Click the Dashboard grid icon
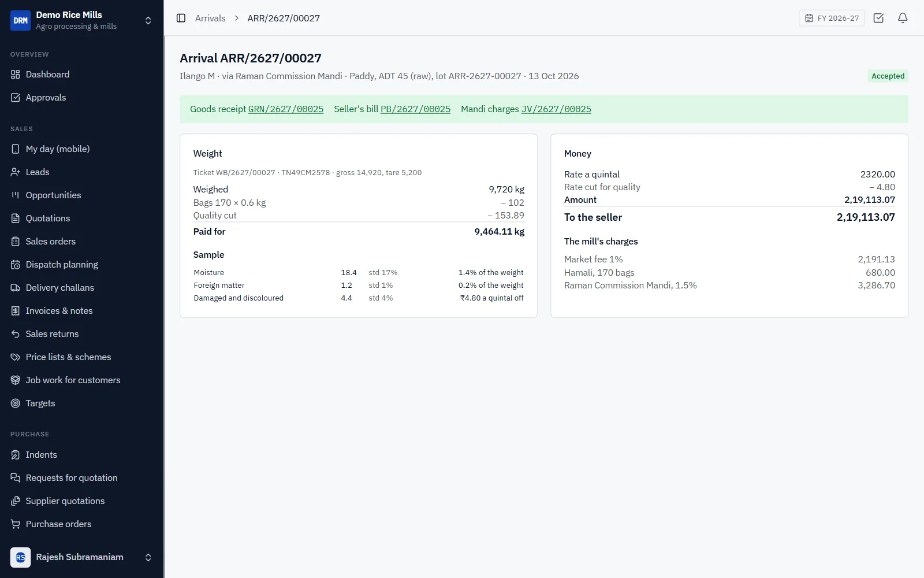 [16, 75]
